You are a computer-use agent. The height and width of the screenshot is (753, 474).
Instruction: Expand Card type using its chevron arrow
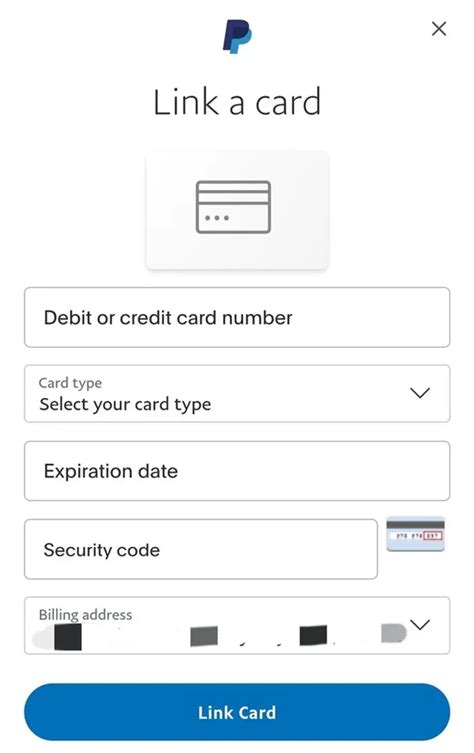tap(420, 393)
